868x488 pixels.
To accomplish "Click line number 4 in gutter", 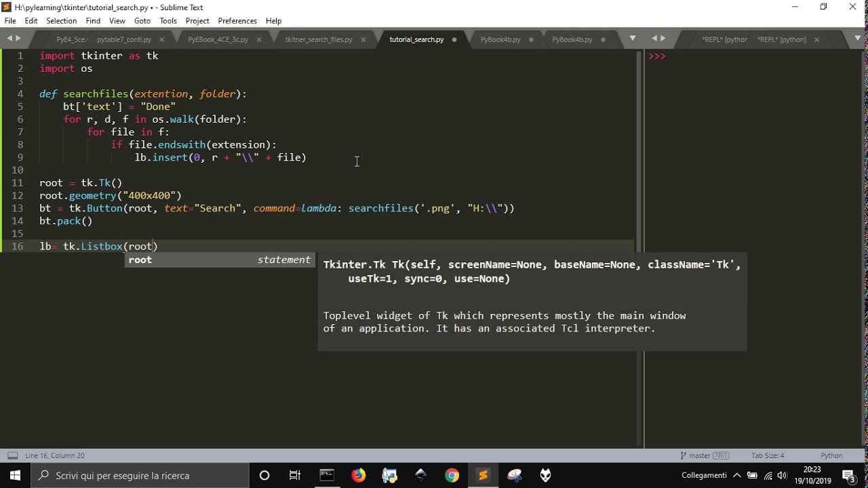I will pos(20,94).
